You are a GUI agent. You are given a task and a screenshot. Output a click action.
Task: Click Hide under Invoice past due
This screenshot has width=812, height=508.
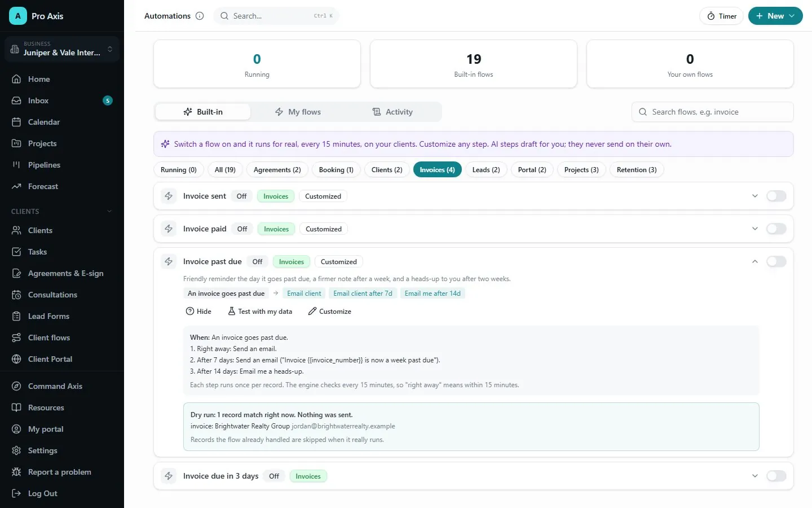[198, 312]
